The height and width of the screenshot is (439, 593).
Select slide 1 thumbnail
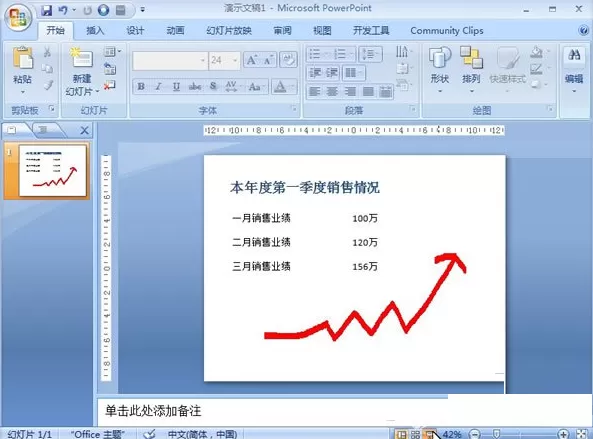click(x=53, y=171)
